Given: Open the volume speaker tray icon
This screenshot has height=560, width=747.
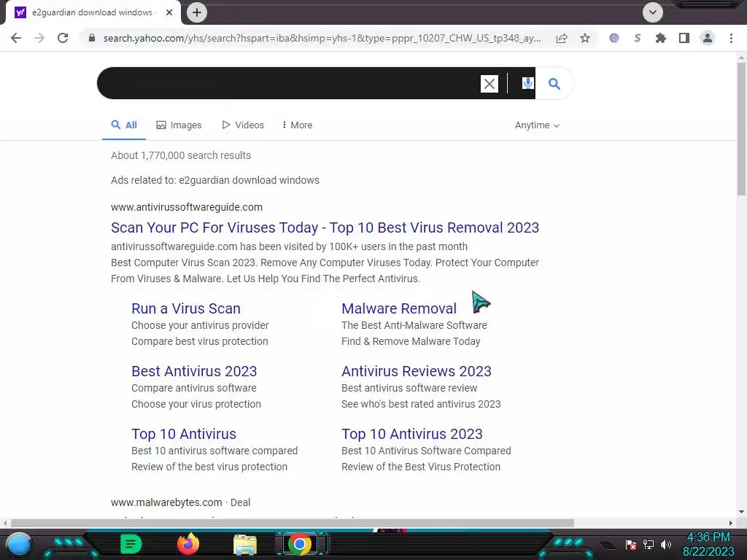Looking at the screenshot, I should point(665,545).
